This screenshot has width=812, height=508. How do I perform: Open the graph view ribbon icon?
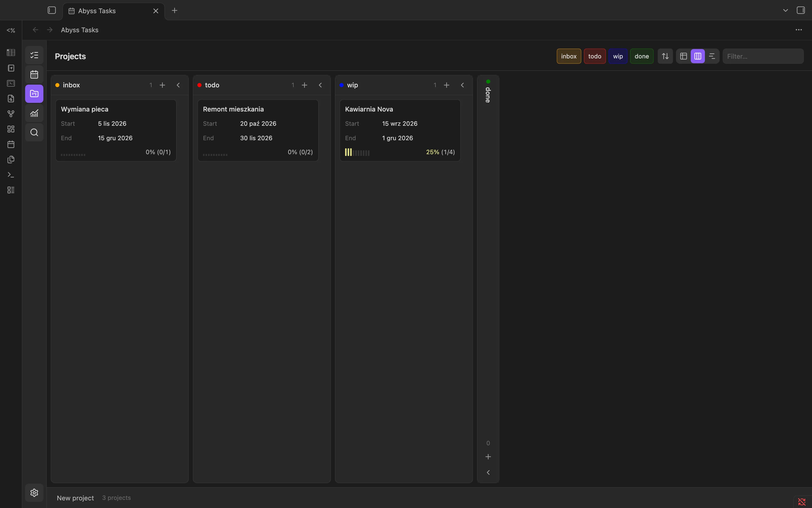point(11,114)
